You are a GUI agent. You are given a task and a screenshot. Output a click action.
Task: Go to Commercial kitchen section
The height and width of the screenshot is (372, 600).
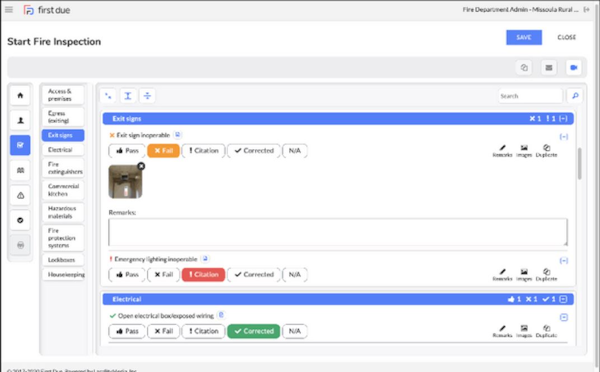point(63,190)
